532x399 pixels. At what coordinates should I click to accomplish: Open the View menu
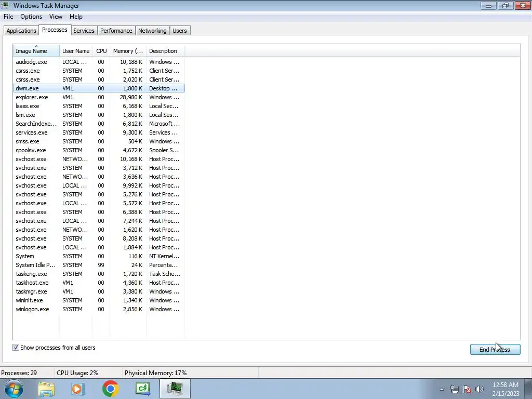pyautogui.click(x=56, y=17)
